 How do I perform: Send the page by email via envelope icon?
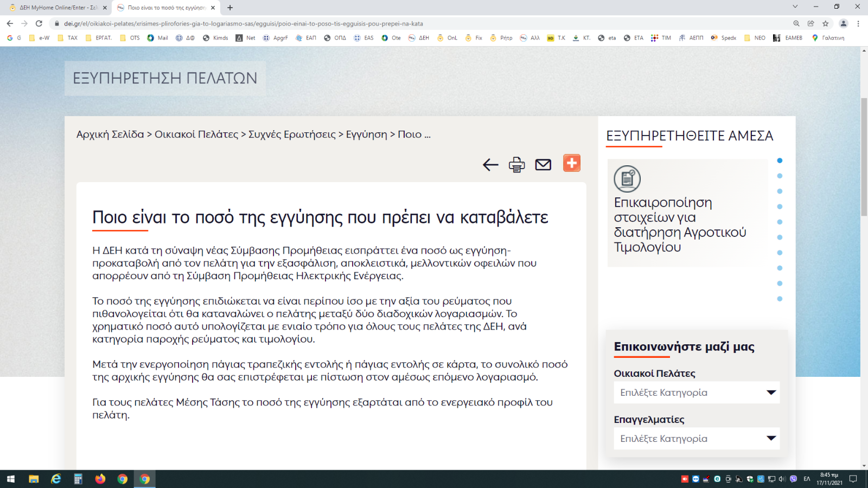(x=543, y=164)
